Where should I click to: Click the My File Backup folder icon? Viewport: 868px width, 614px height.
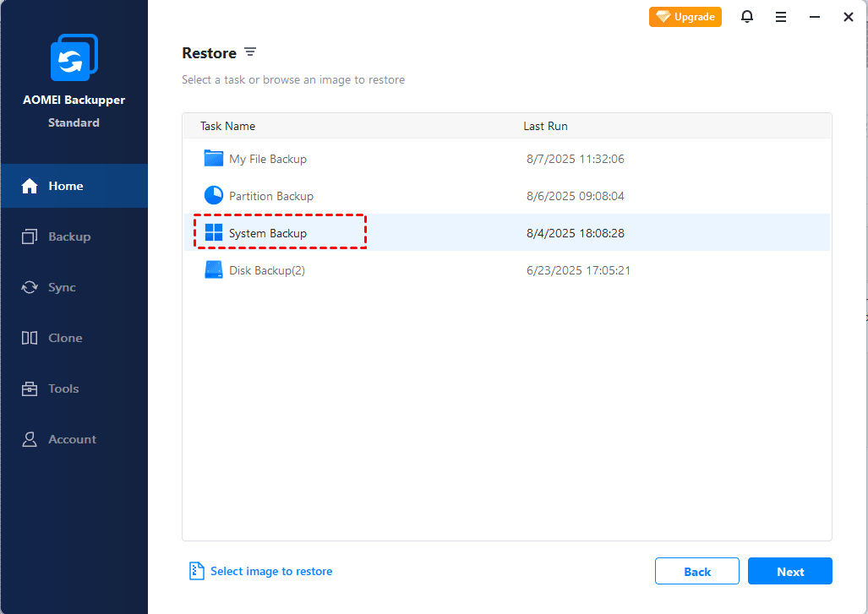(x=214, y=159)
